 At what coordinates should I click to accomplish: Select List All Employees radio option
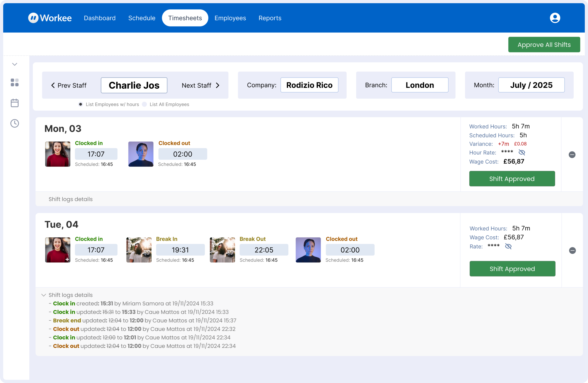[x=144, y=104]
